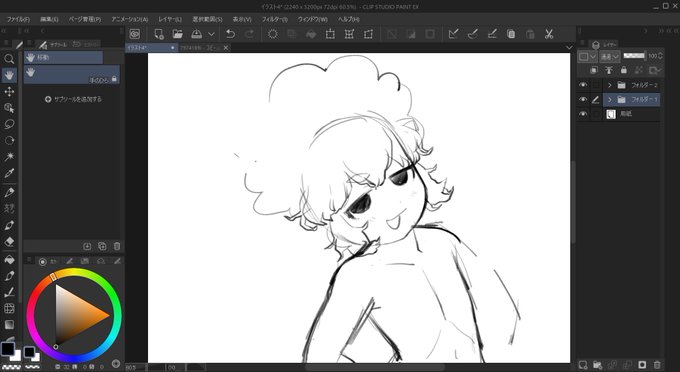Viewport: 680px width, 372px height.
Task: Delete the sub tool via trash icon
Action: pyautogui.click(x=117, y=246)
